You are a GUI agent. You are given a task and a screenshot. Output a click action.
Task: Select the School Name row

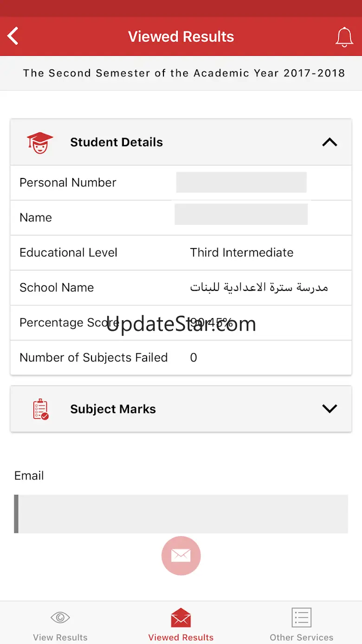181,288
